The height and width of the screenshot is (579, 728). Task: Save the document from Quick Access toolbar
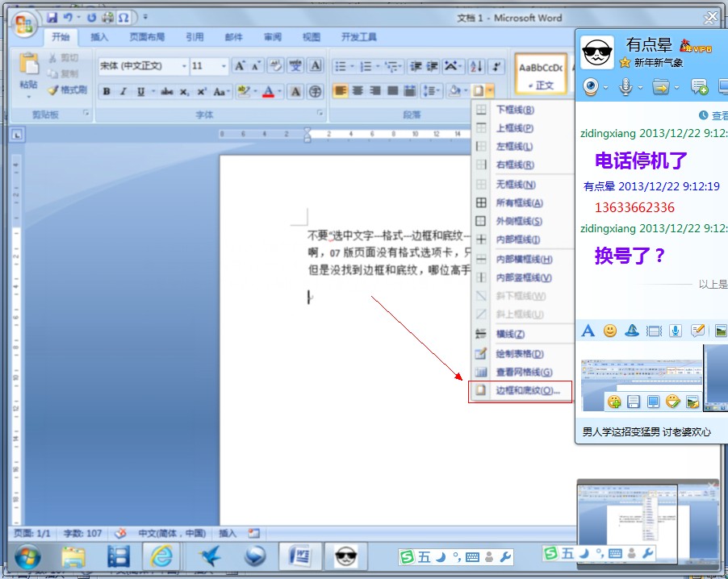[x=52, y=18]
